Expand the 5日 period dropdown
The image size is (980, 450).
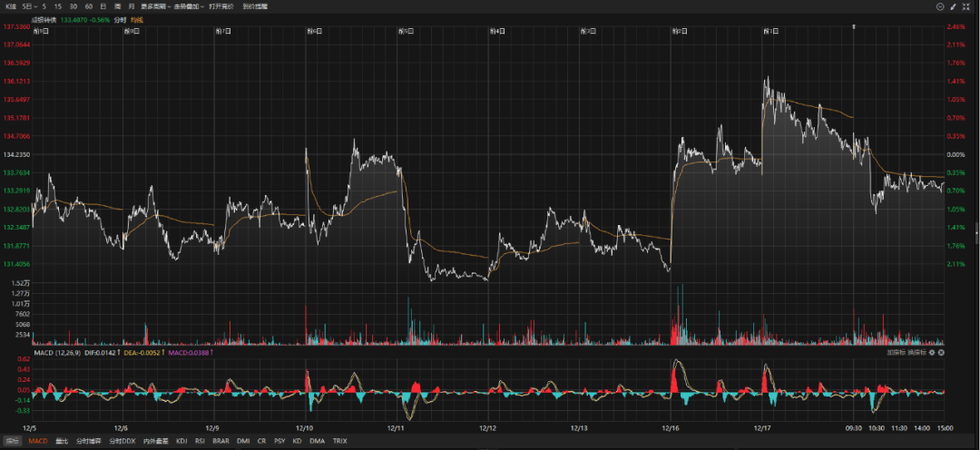(30, 6)
